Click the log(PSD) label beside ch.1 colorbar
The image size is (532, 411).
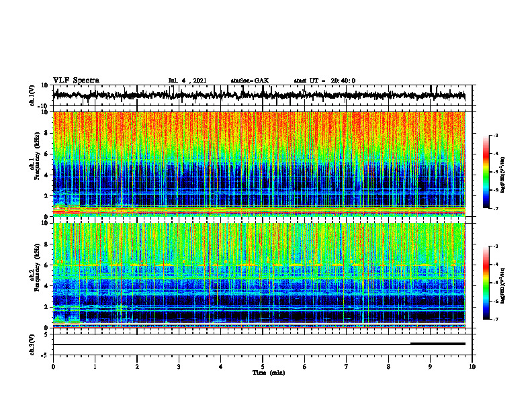[503, 175]
